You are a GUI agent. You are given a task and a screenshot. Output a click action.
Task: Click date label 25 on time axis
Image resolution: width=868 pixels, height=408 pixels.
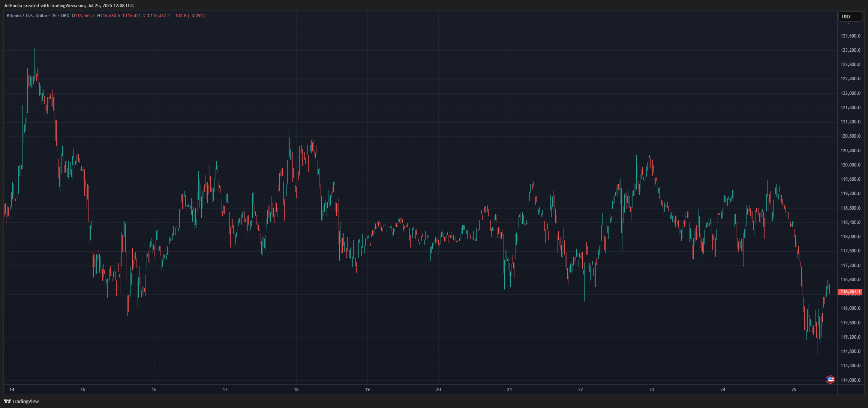[x=794, y=390]
